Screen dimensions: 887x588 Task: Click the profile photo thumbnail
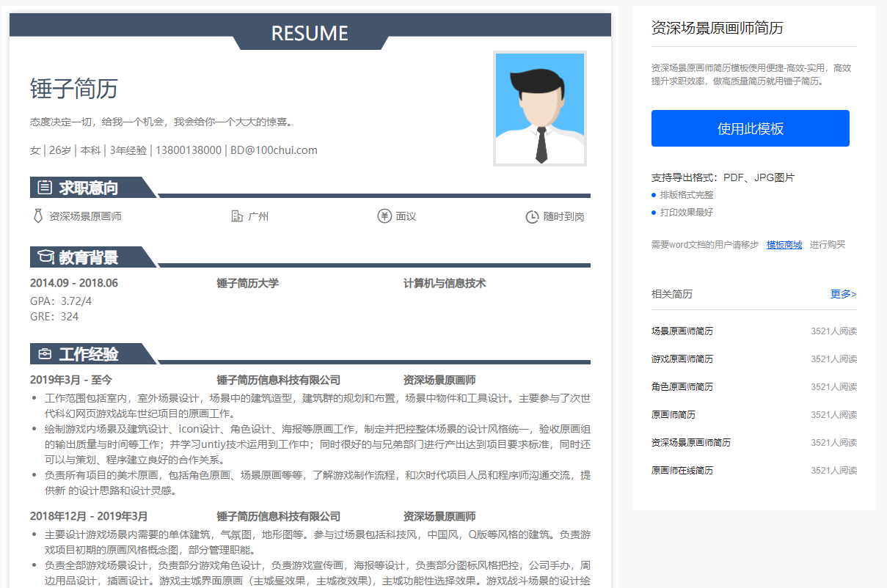click(540, 108)
